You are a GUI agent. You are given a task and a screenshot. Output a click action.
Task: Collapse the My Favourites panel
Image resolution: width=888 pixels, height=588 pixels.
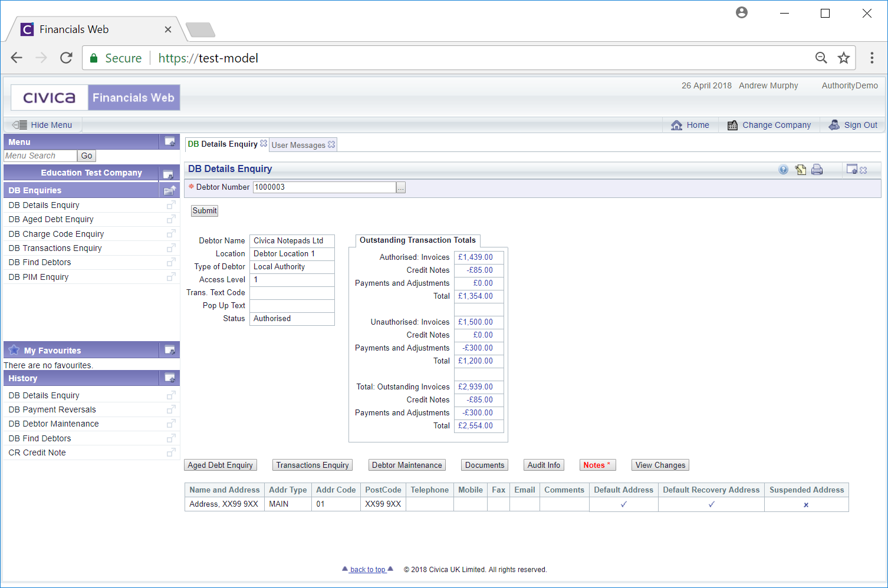tap(170, 350)
